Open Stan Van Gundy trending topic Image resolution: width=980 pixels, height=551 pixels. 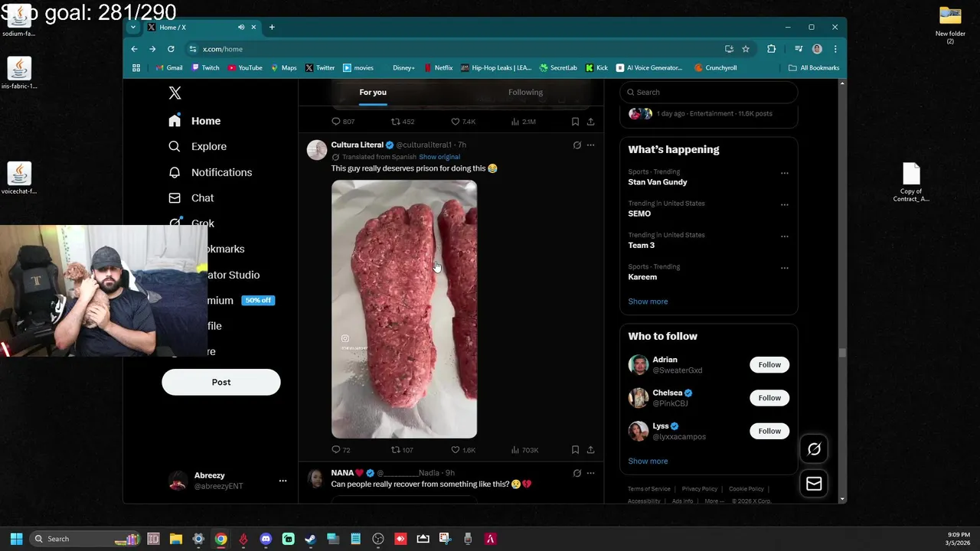[657, 182]
